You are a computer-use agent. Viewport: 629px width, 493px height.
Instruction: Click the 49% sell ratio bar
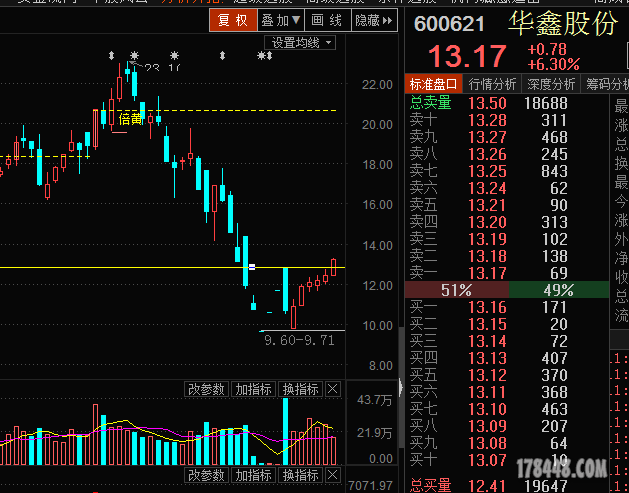[x=559, y=290]
